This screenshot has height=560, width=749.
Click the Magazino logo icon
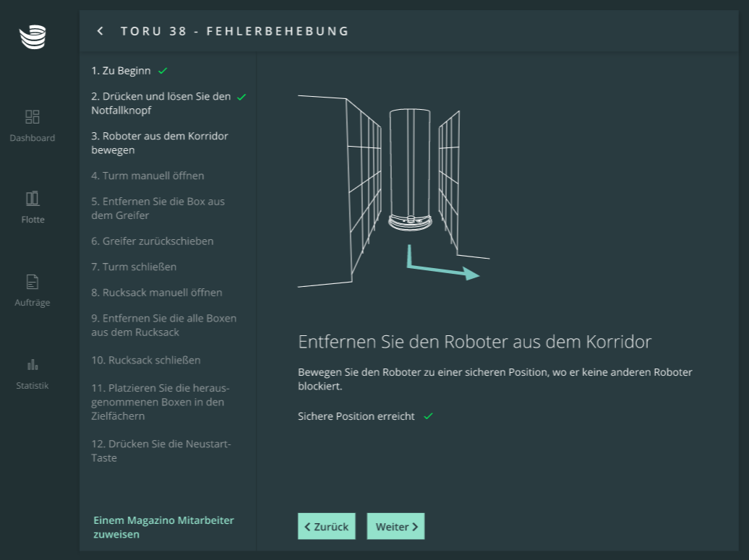[x=33, y=36]
